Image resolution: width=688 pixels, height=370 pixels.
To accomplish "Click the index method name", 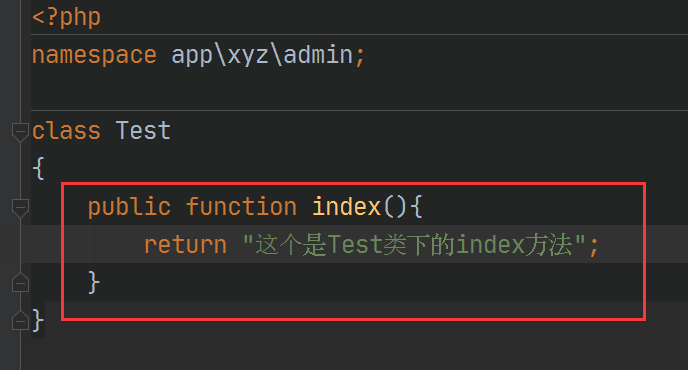I will (x=346, y=206).
